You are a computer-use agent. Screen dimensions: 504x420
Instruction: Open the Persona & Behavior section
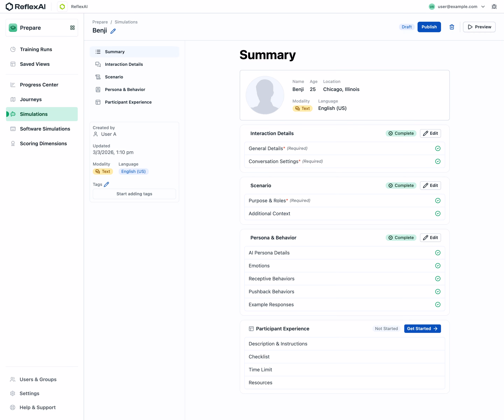134,90
